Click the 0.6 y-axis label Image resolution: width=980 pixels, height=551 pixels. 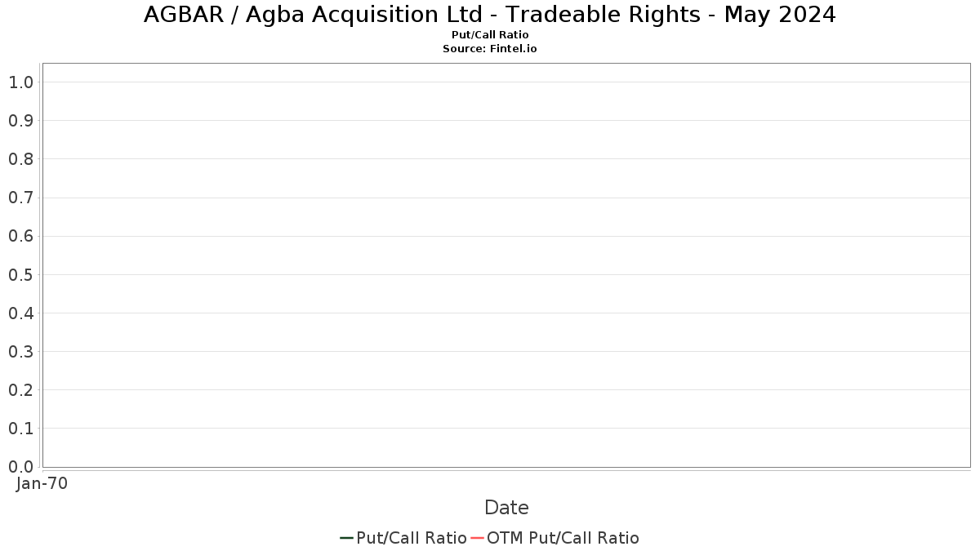point(20,236)
